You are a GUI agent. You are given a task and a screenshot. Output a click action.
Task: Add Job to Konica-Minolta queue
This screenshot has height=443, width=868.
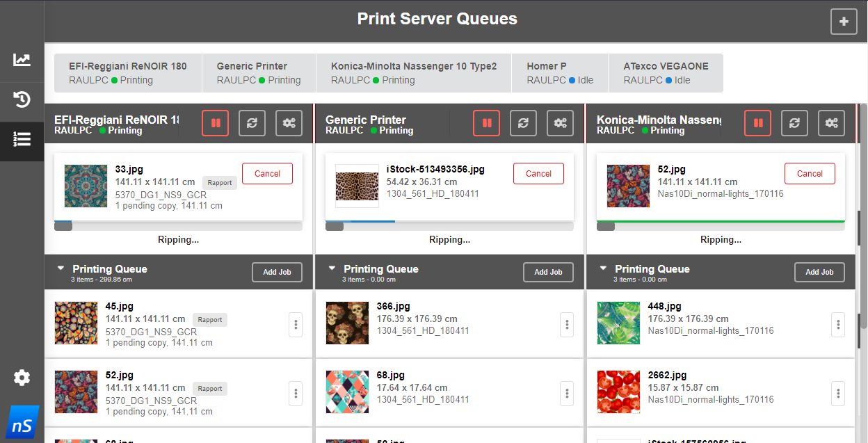[x=819, y=272]
